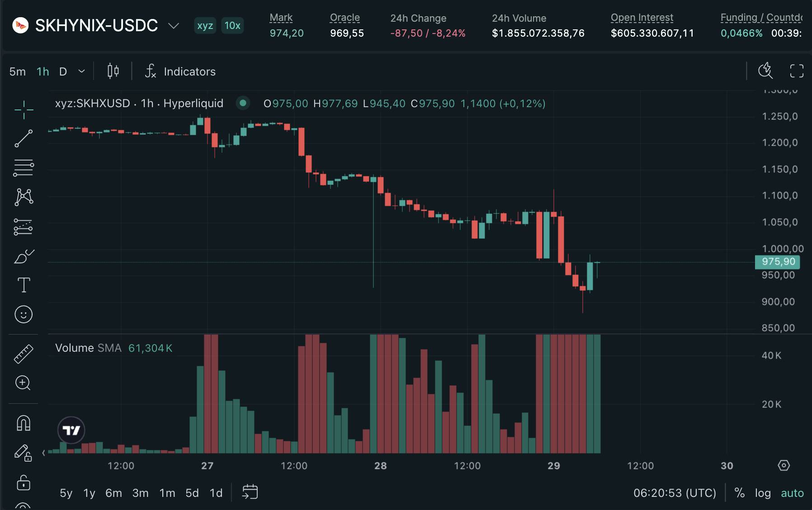Switch to the 5m timeframe
Image resolution: width=812 pixels, height=510 pixels.
[x=18, y=71]
